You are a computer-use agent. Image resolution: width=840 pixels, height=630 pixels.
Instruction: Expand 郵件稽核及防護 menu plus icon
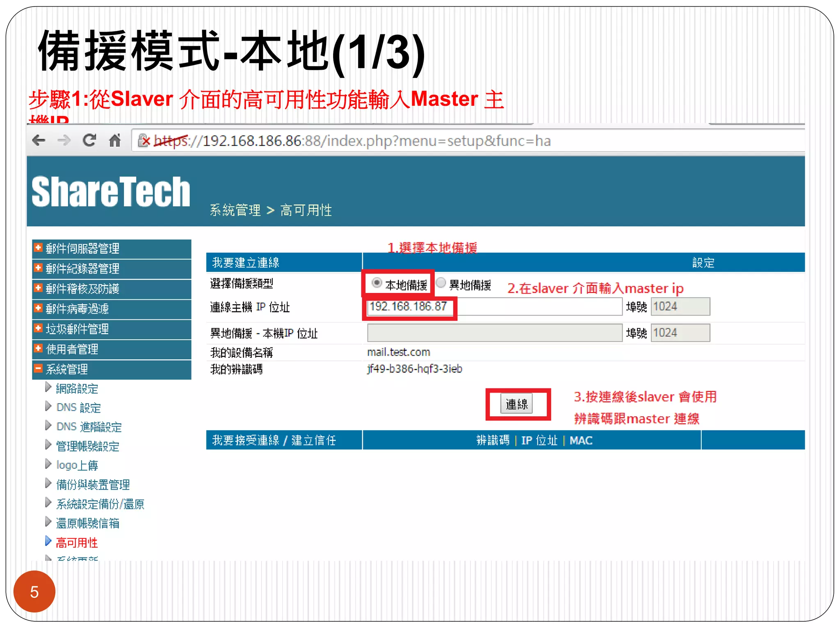(38, 288)
